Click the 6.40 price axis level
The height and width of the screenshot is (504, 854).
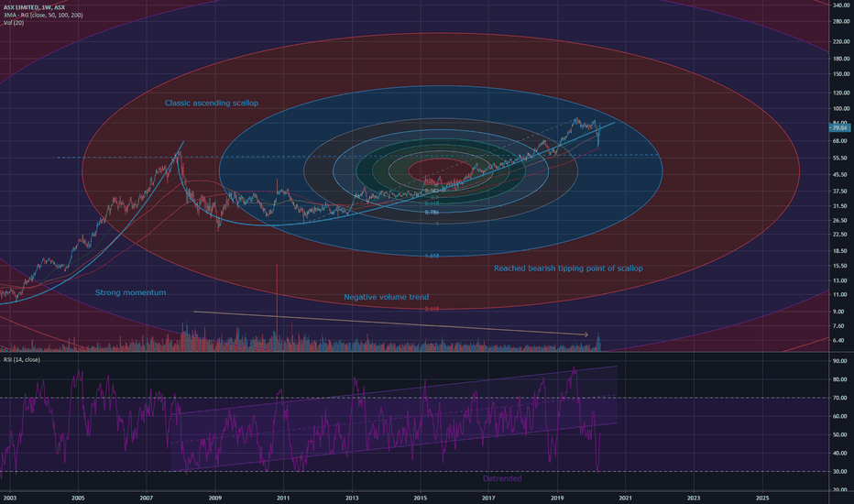point(838,341)
